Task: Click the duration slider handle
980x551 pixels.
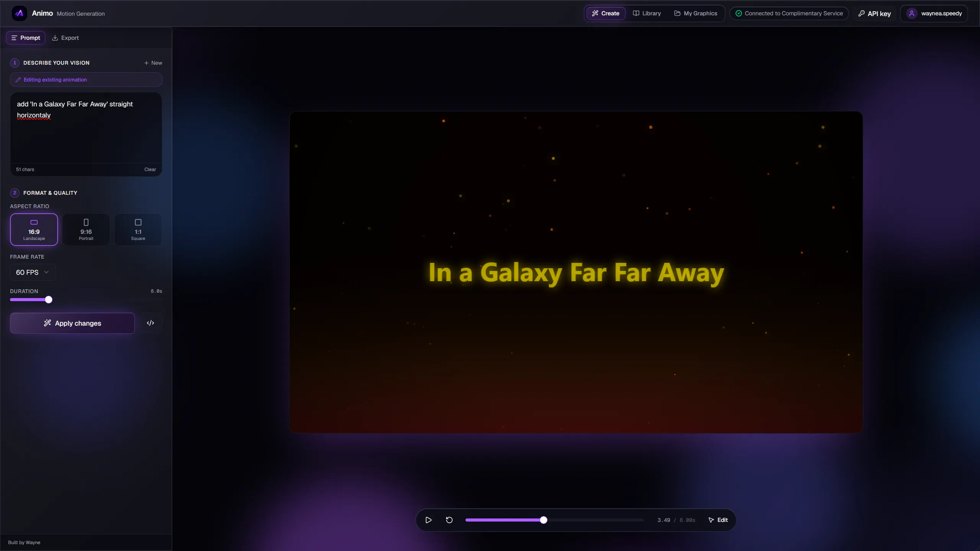Action: (x=49, y=300)
